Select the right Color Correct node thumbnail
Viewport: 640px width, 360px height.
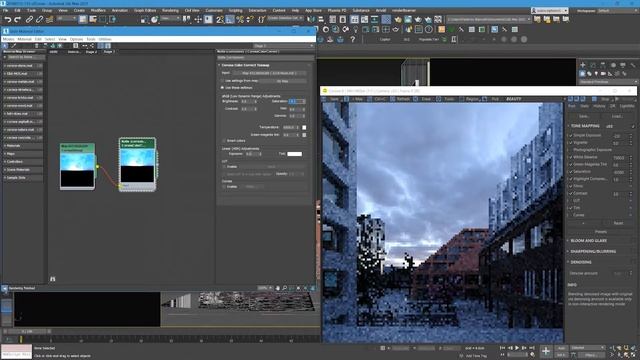[x=137, y=165]
